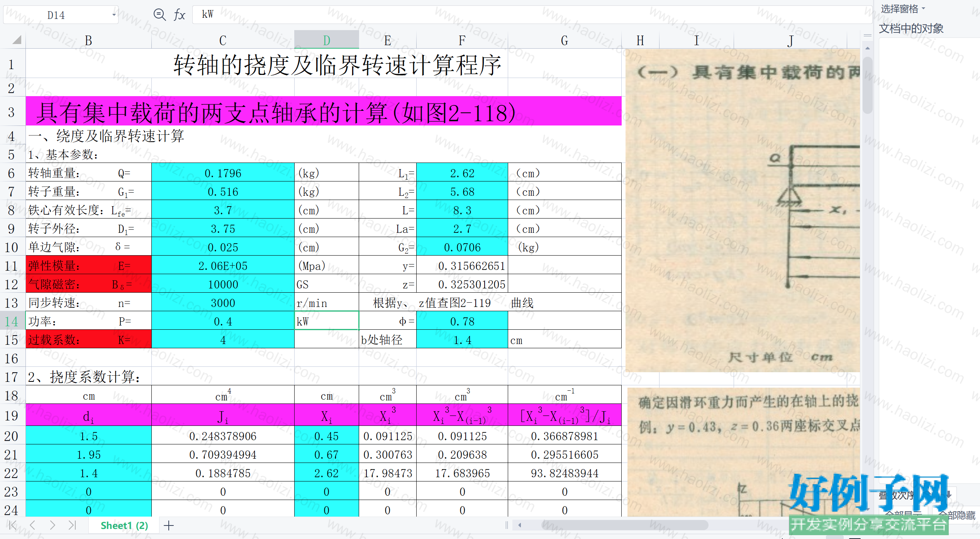Select column D header
980x539 pixels.
[327, 39]
